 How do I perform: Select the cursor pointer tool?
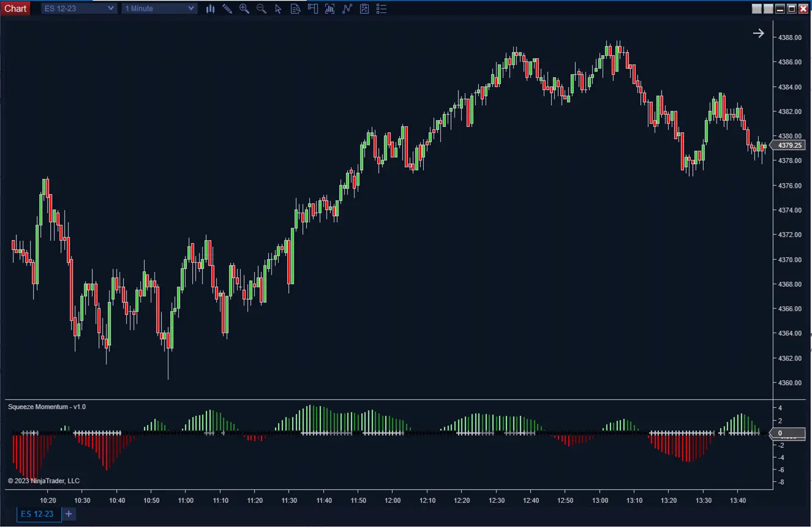click(279, 9)
